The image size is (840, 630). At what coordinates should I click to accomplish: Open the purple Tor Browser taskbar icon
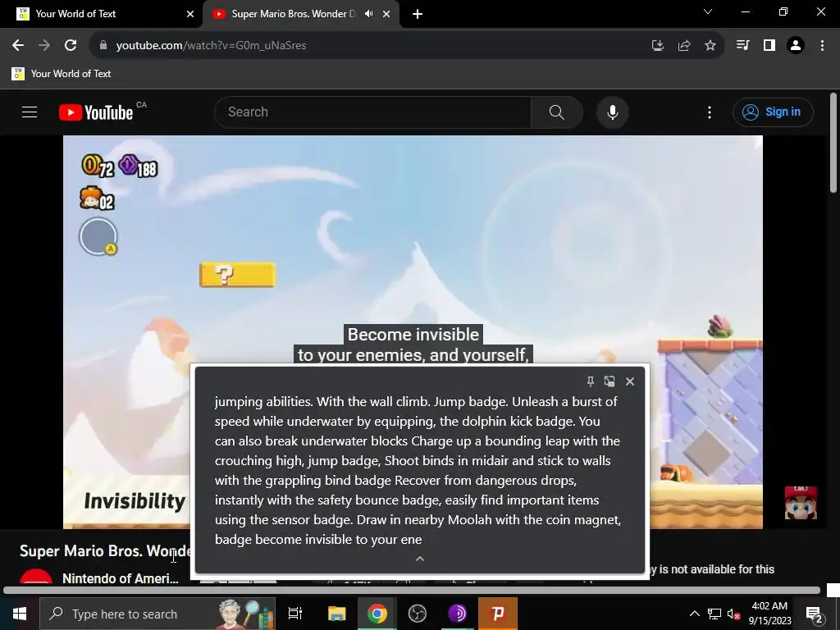457,614
